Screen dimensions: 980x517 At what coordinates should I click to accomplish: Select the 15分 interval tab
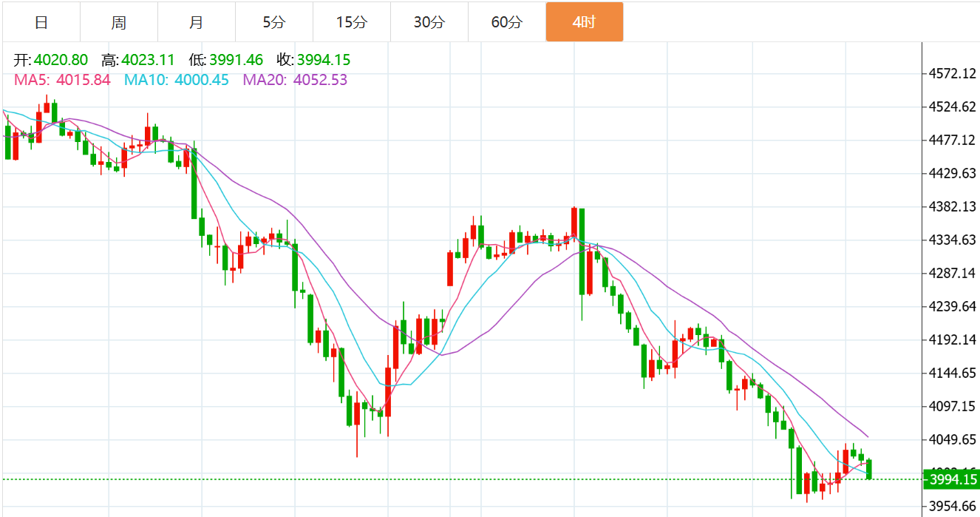tap(352, 22)
